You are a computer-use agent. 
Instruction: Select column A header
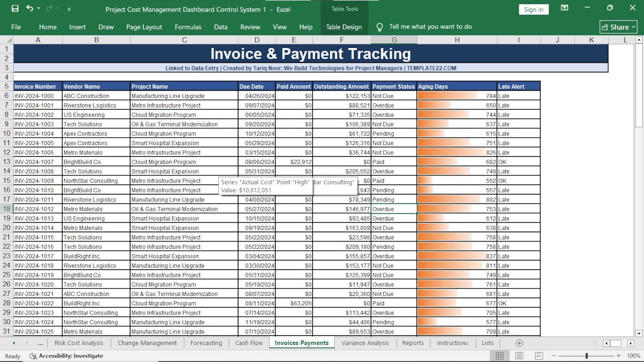click(38, 40)
